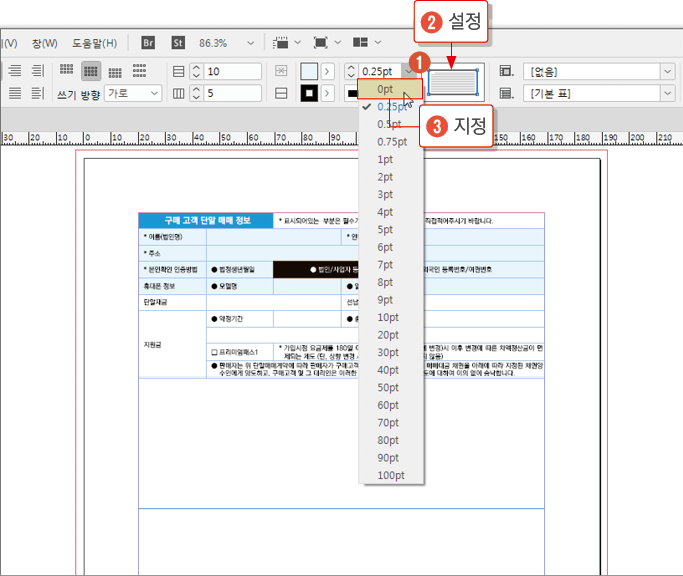
Task: Open the screen mode dropdown arrow
Action: [x=338, y=43]
